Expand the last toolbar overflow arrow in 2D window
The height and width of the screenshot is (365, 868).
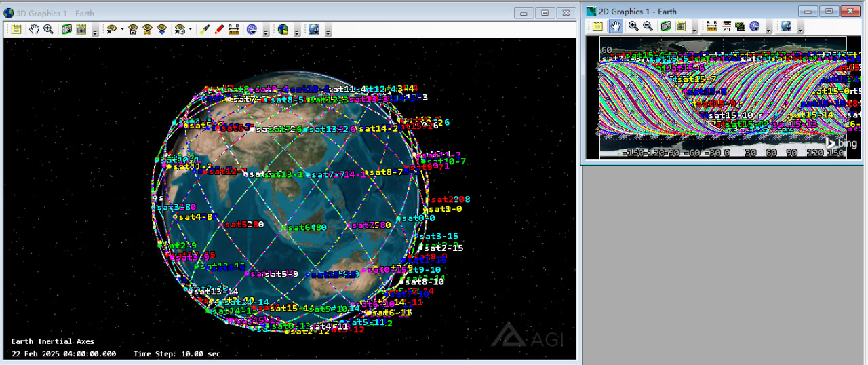801,29
